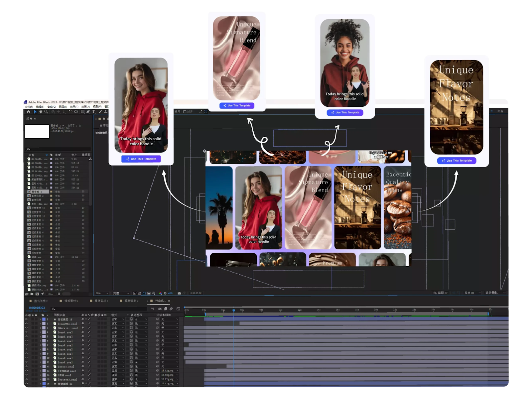This screenshot has width=532, height=399.
Task: Hide layer [app3.png] with eye icon
Action: tap(26, 332)
